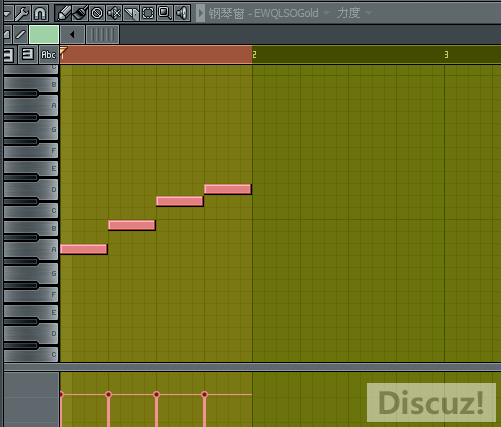Click the first note's velocity handle

61,395
